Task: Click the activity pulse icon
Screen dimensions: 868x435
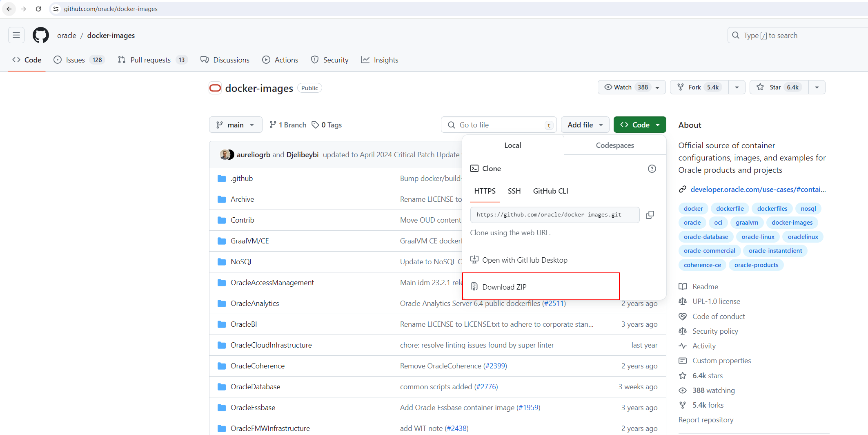Action: 683,346
